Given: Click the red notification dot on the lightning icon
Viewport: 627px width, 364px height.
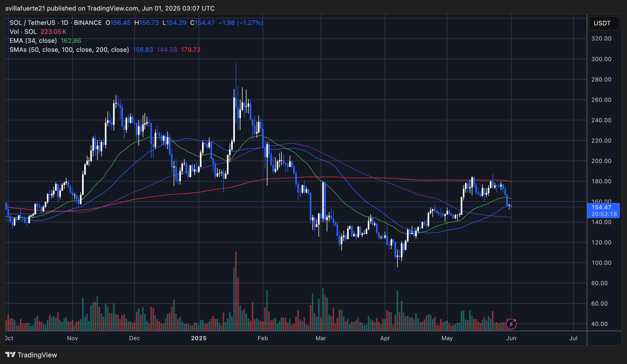Looking at the screenshot, I should (515, 321).
